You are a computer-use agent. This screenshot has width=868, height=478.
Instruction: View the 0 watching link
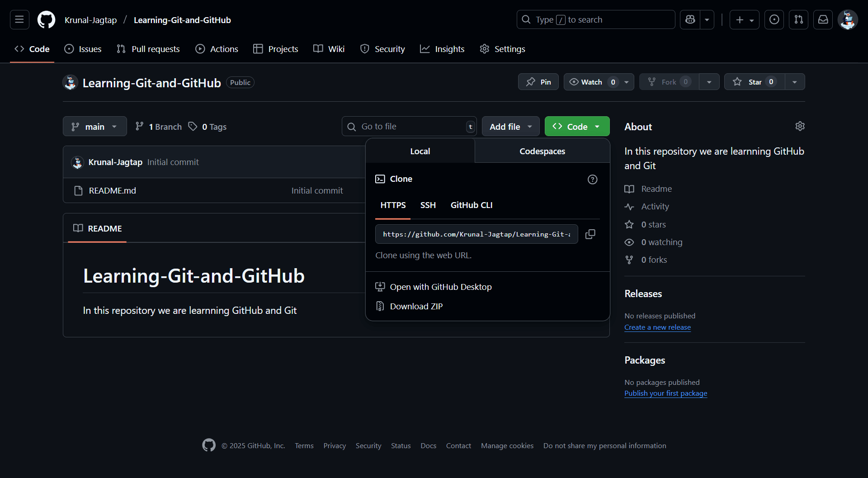pyautogui.click(x=653, y=242)
